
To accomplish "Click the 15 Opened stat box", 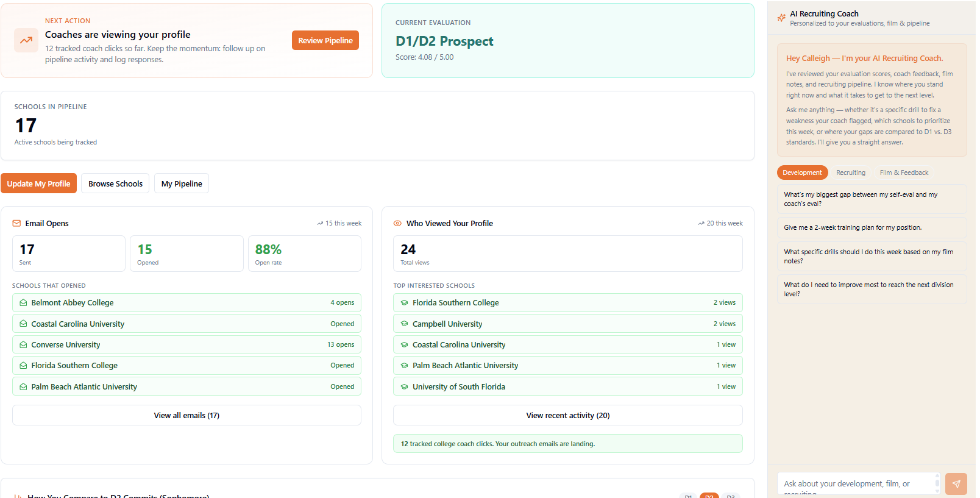I will click(x=186, y=254).
